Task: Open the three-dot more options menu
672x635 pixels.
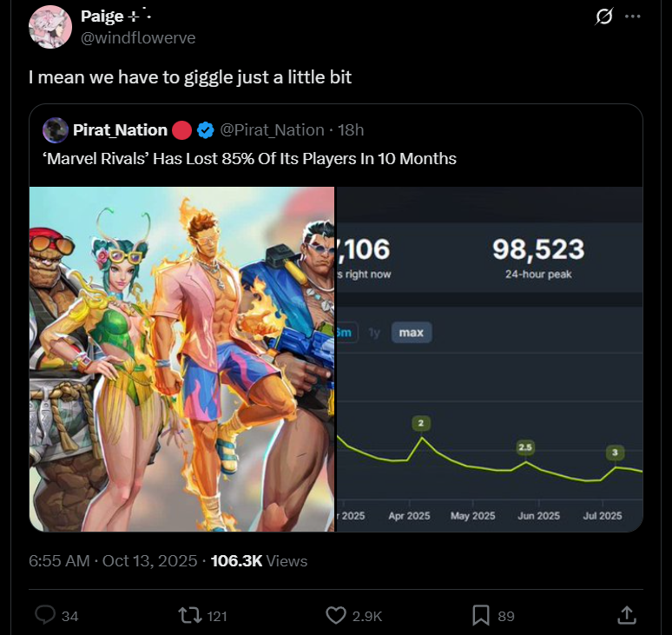Action: (633, 17)
